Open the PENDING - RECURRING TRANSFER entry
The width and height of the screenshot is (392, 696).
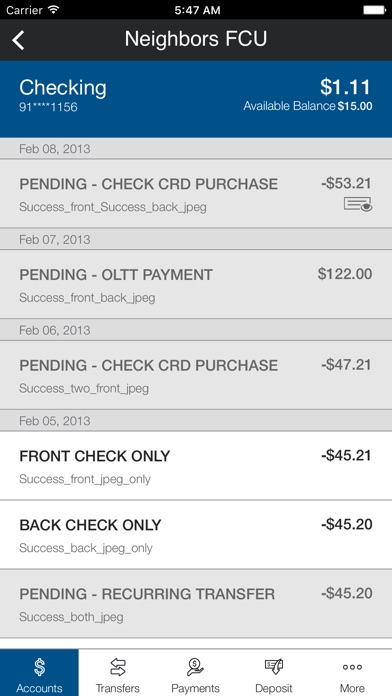196,604
